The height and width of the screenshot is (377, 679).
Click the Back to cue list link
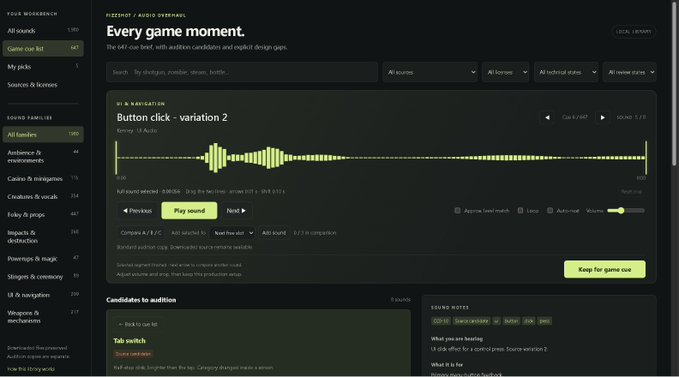[138, 324]
